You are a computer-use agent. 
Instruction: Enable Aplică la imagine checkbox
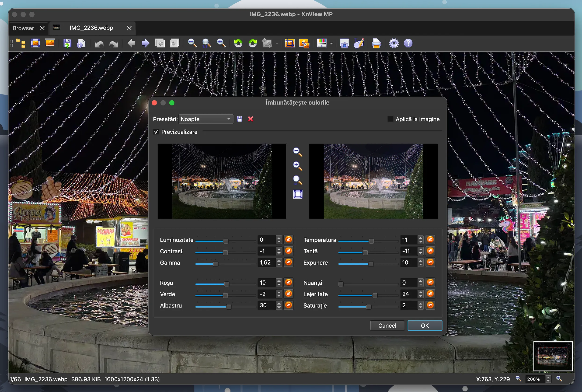tap(390, 119)
